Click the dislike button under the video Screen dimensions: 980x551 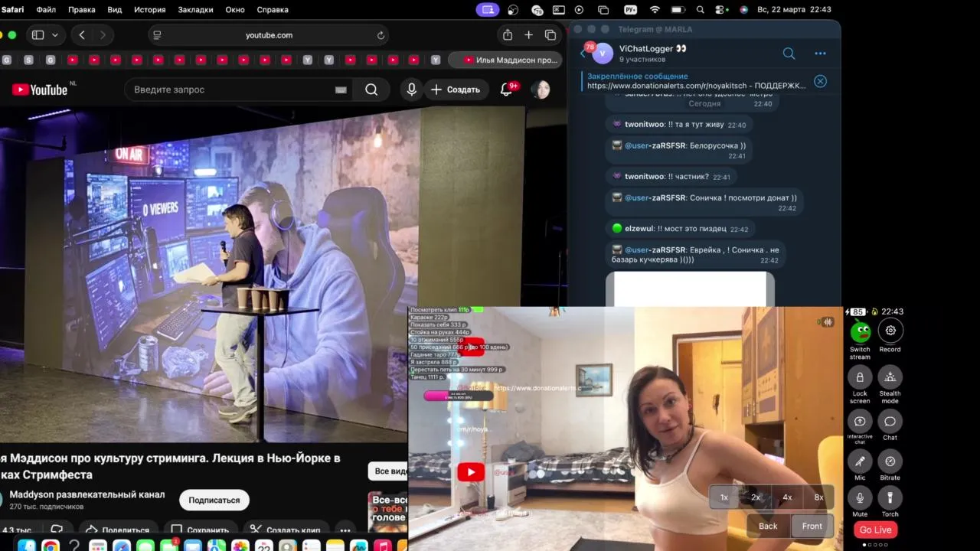click(57, 530)
